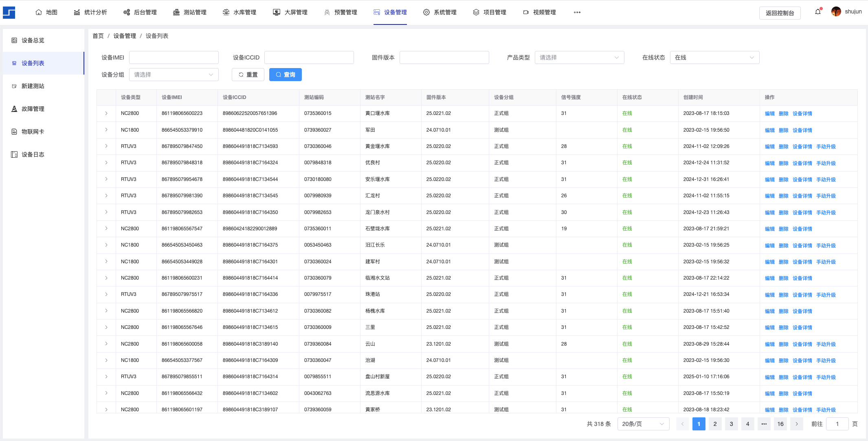Viewport: 868px width, 441px height.
Task: Open the 在线状态 dropdown
Action: click(714, 57)
